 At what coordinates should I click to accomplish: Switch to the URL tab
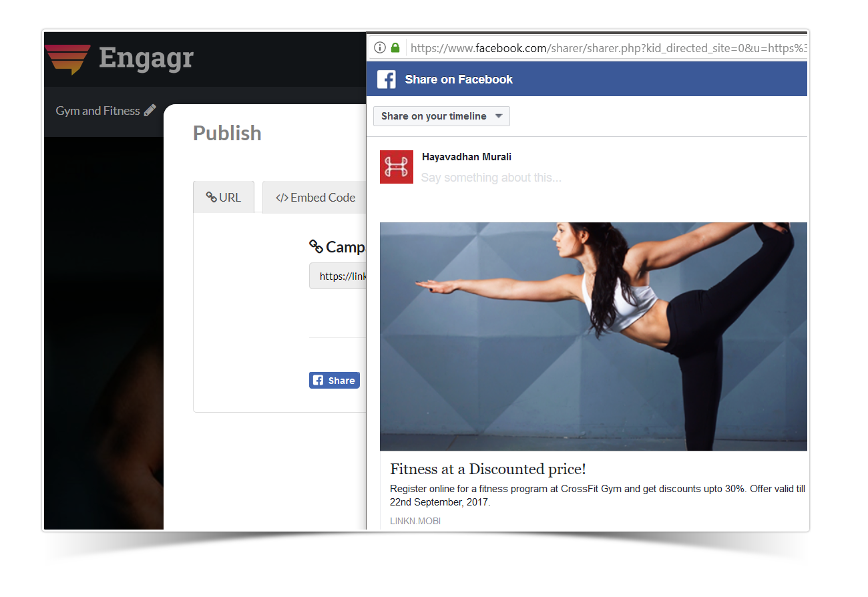click(224, 197)
